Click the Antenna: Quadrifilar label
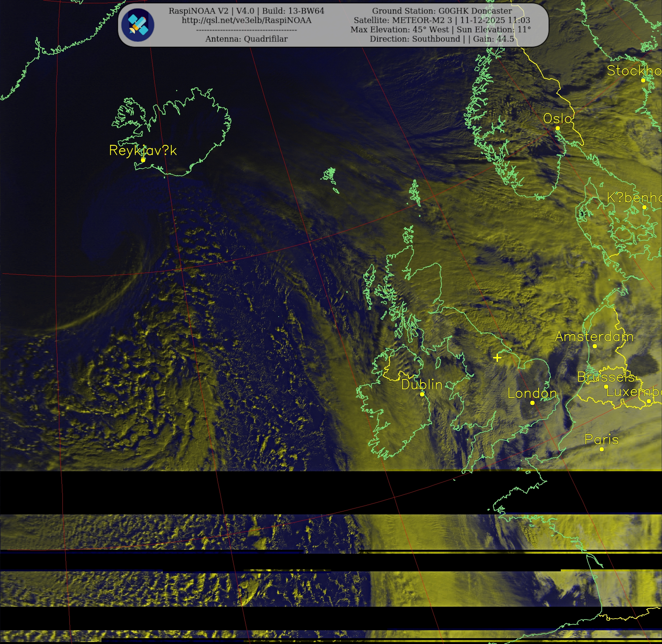This screenshot has height=644, width=662. pos(246,39)
